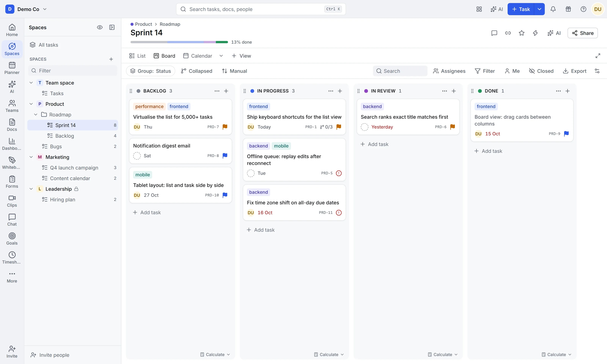This screenshot has height=364, width=607.
Task: Open Backlog list in the sidebar
Action: [x=73, y=136]
